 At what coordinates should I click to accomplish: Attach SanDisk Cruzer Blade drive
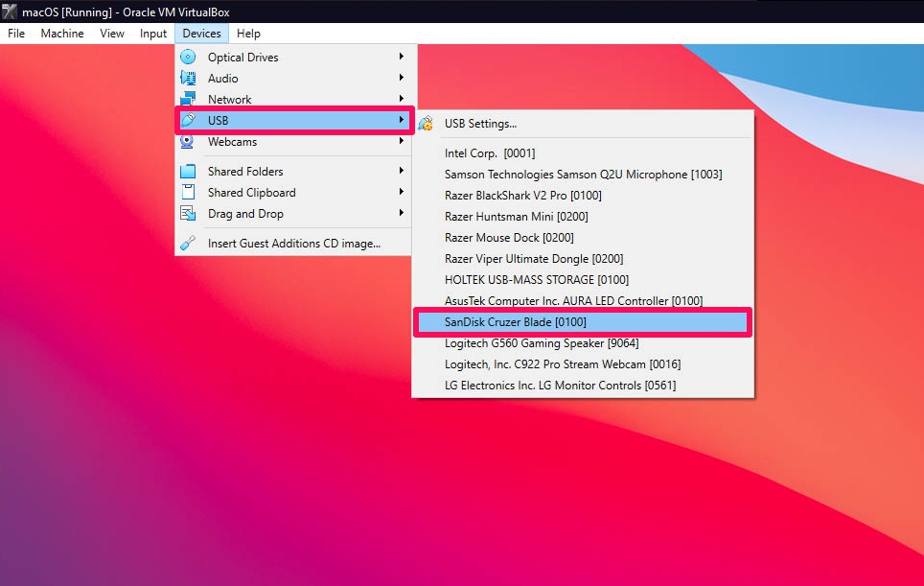[x=582, y=322]
